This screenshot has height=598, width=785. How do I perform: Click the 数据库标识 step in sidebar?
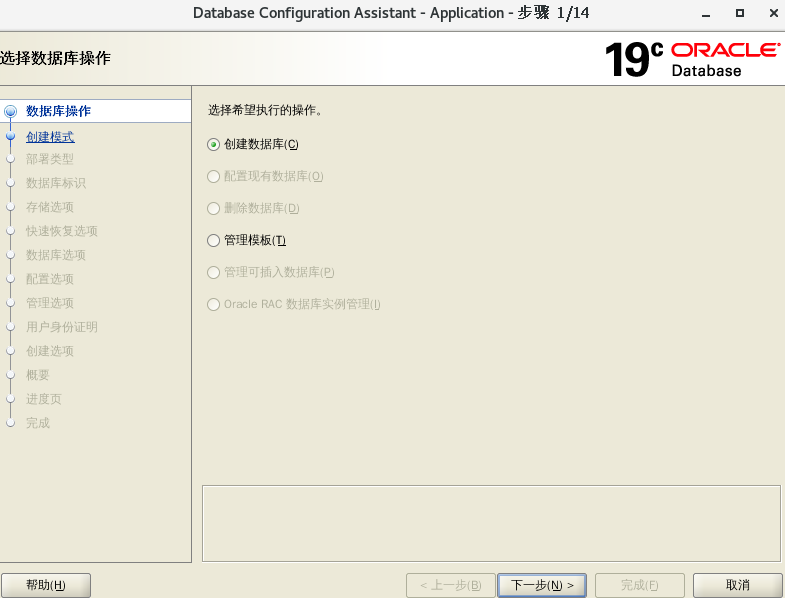pyautogui.click(x=56, y=183)
